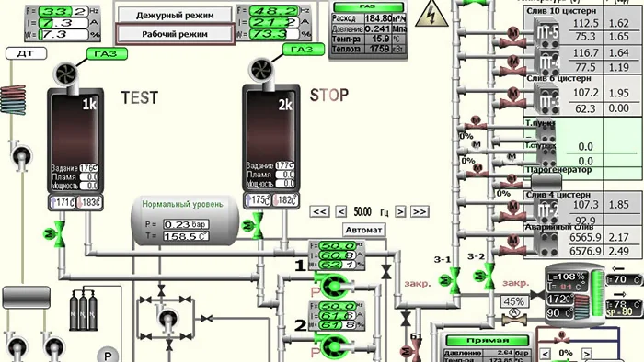Click the expansion tank with Нормальный уровень
Screen dimensions: 644x362
[185, 221]
